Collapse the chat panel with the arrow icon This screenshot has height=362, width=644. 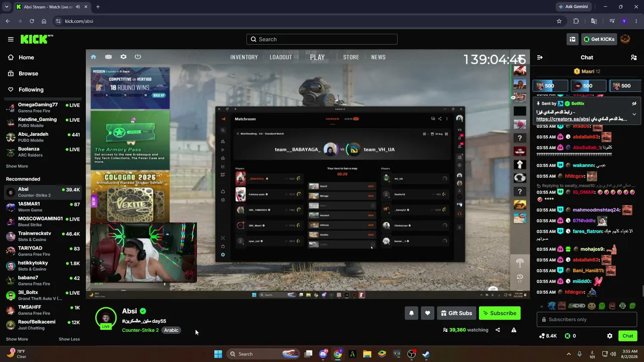[x=540, y=57]
